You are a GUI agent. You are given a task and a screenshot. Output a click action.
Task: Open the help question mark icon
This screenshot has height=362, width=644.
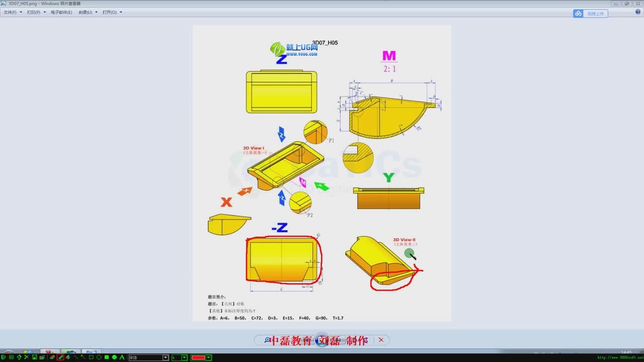(638, 12)
